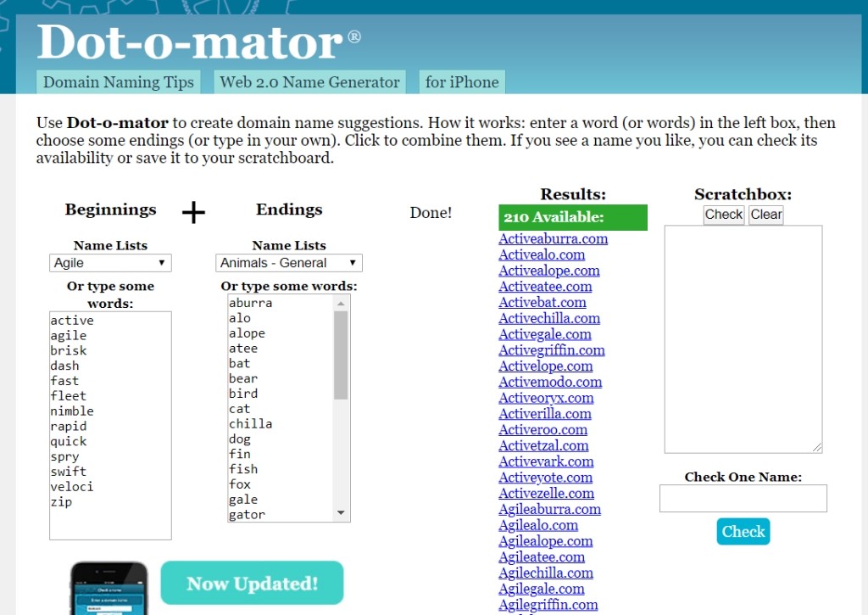The width and height of the screenshot is (868, 615).
Task: Open the Activegale.com result link
Action: pyautogui.click(x=545, y=335)
